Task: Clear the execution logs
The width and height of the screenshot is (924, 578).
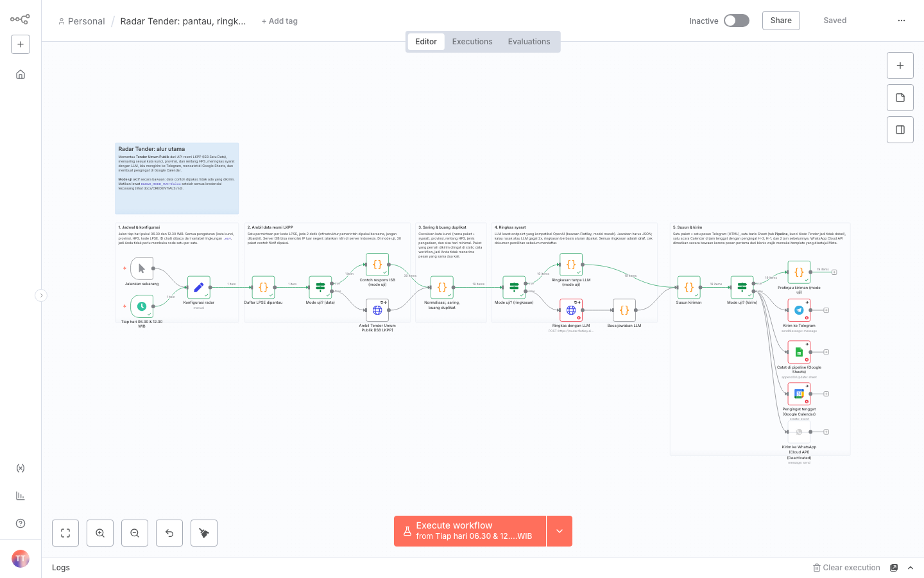Action: [846, 568]
